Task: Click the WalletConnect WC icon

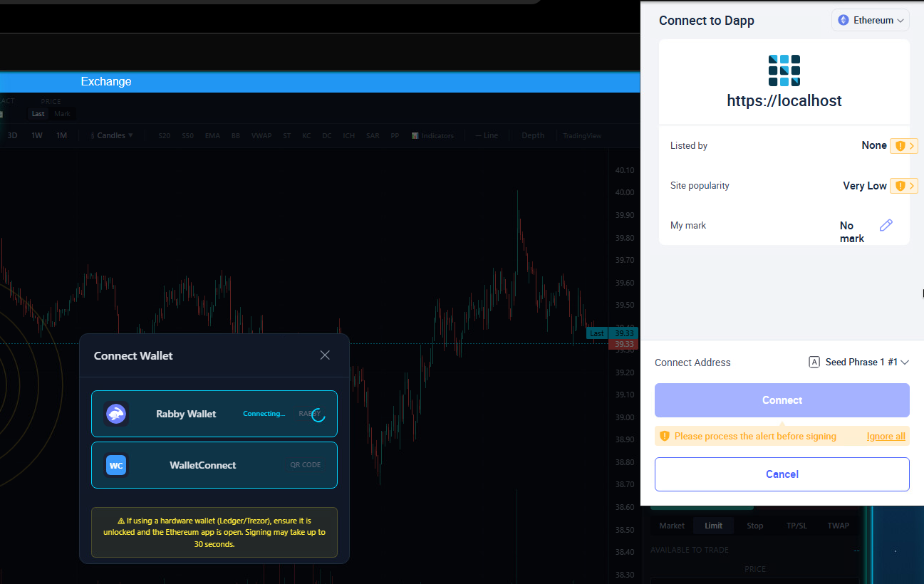Action: [x=116, y=465]
